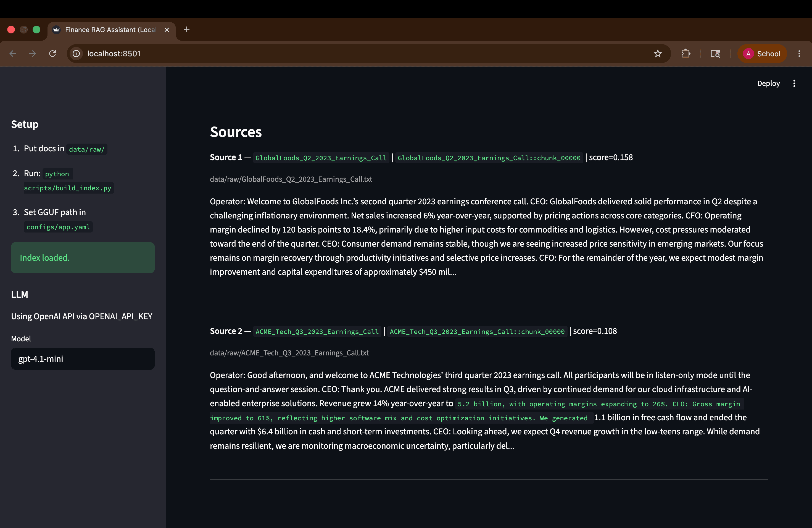Viewport: 812px width, 528px height.
Task: Click the score=0.158 value
Action: [611, 157]
